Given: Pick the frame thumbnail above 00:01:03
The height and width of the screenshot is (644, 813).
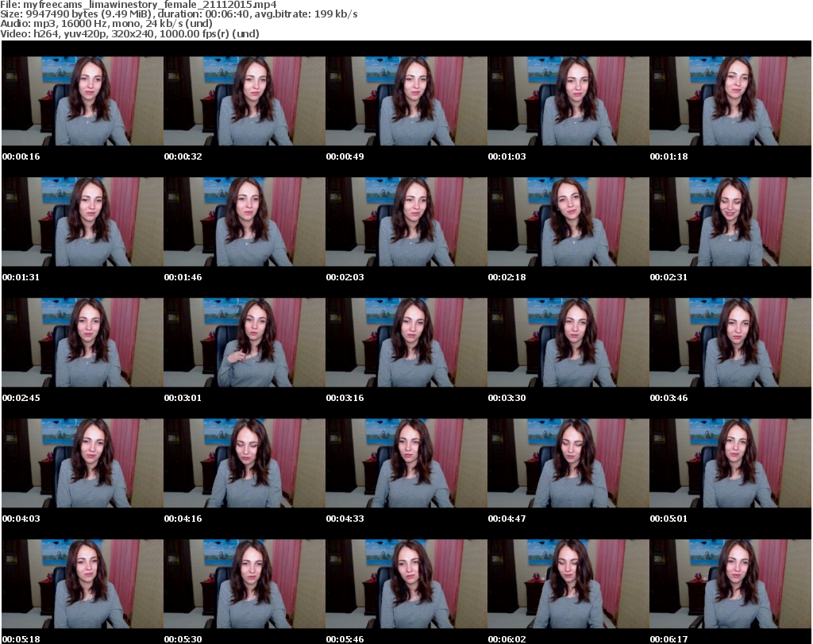Looking at the screenshot, I should pos(568,101).
